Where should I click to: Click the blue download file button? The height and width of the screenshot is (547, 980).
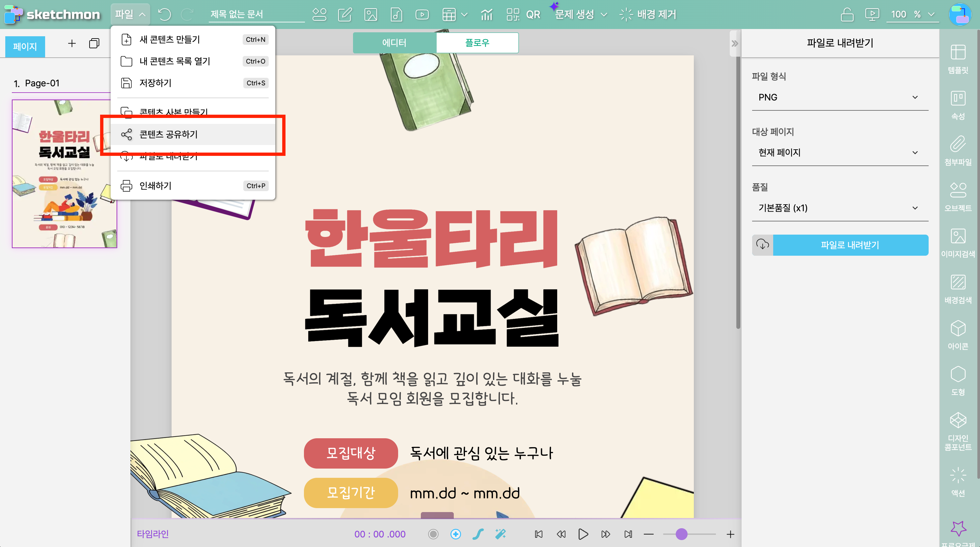pyautogui.click(x=850, y=245)
